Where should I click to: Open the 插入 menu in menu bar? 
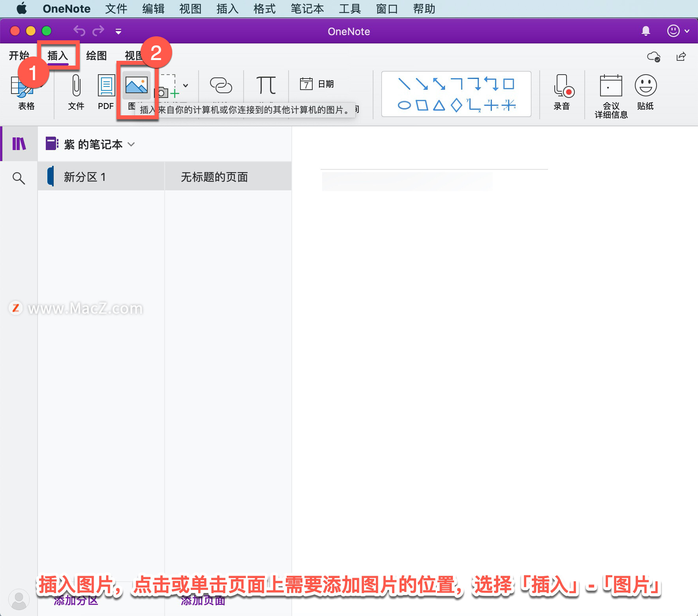click(227, 9)
